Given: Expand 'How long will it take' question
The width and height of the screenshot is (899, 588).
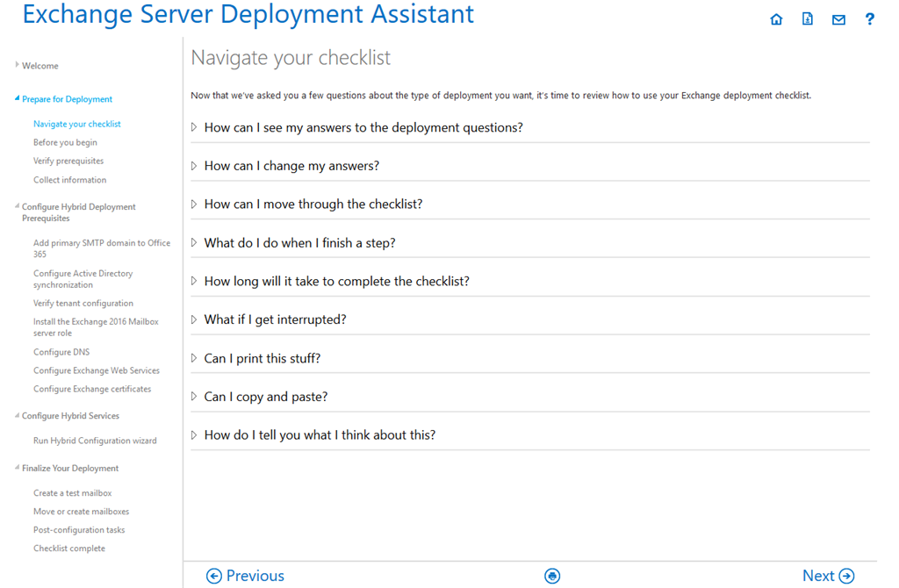Looking at the screenshot, I should coord(336,282).
